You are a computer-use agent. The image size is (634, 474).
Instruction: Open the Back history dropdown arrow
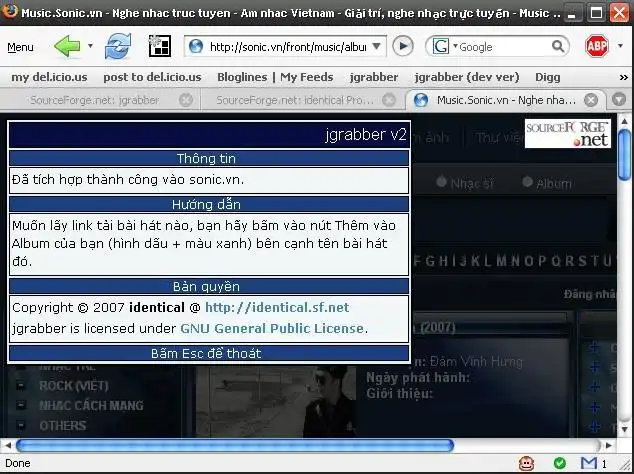pos(90,47)
